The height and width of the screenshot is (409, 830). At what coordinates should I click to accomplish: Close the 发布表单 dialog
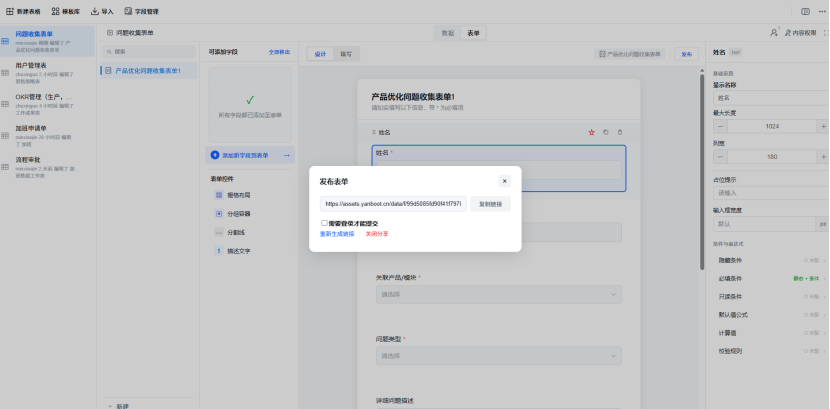tap(504, 181)
